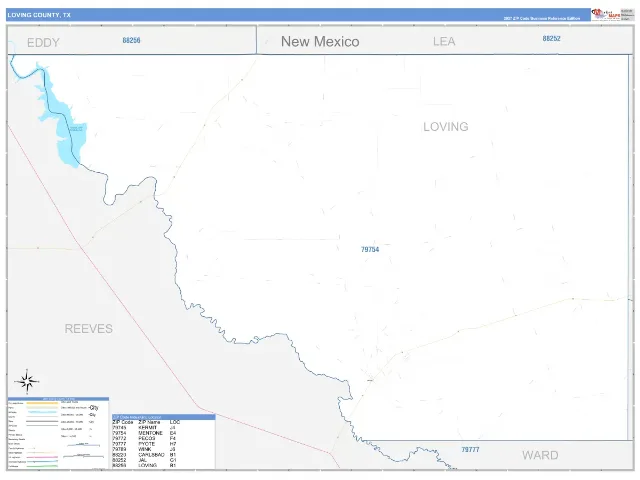Click the 'WARD' county label
Screen dimensions: 640x480
click(540, 455)
